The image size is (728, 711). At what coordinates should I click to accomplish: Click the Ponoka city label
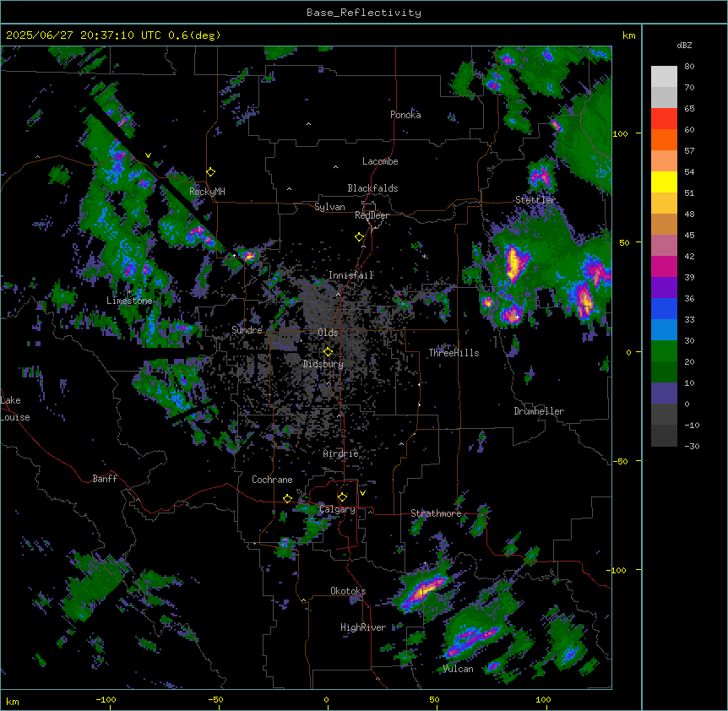405,115
